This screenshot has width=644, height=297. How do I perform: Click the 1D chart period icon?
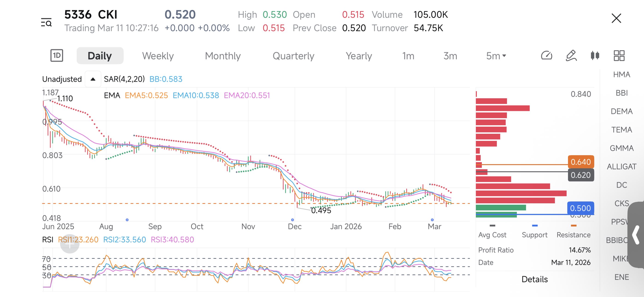pyautogui.click(x=57, y=55)
